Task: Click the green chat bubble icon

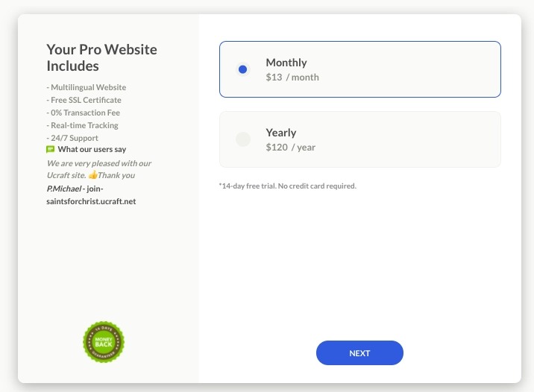Action: click(51, 149)
